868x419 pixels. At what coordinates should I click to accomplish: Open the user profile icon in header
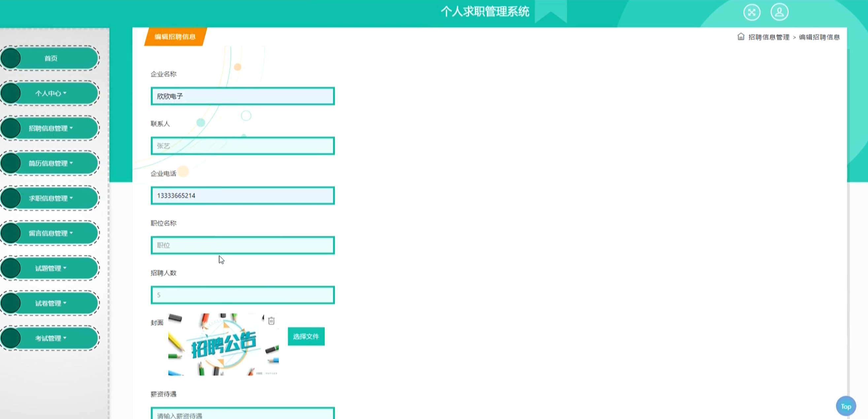click(x=779, y=12)
